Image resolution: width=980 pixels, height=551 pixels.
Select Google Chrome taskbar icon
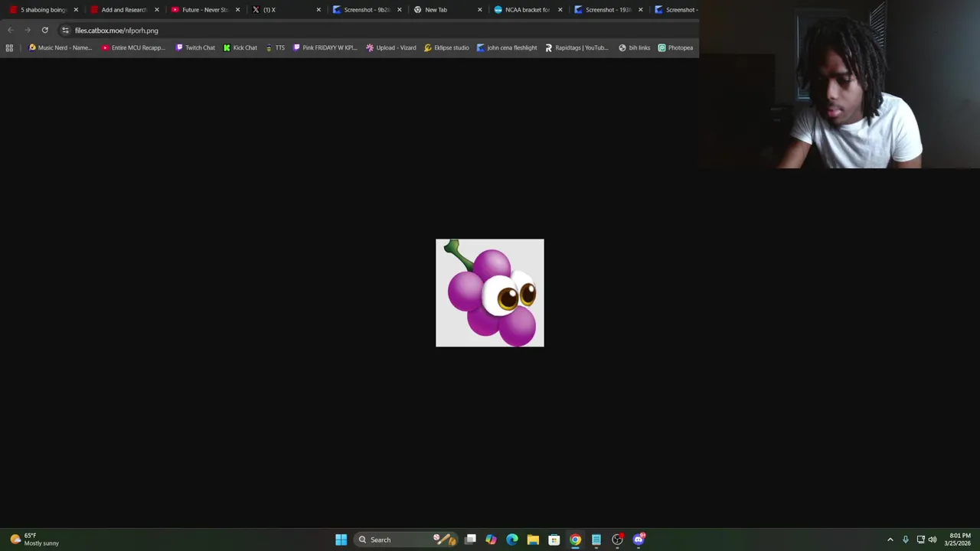coord(575,540)
